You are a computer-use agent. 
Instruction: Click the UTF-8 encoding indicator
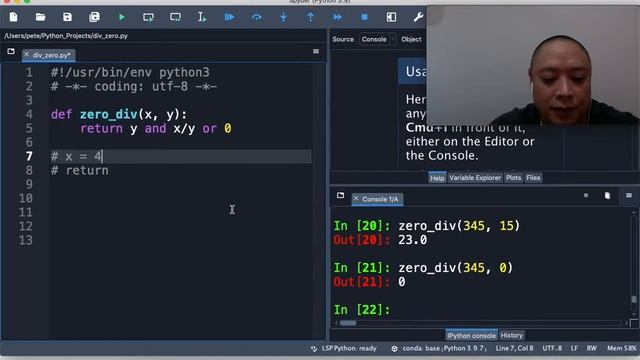click(552, 349)
